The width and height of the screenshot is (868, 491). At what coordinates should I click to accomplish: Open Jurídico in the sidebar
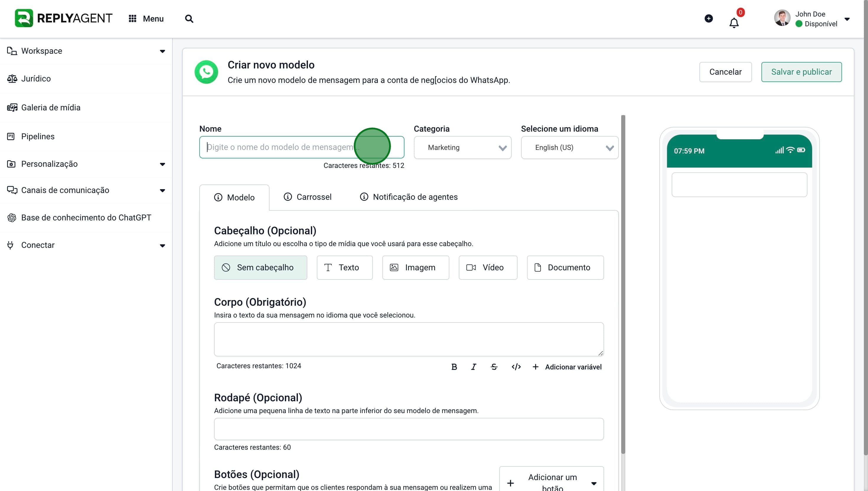(86, 78)
